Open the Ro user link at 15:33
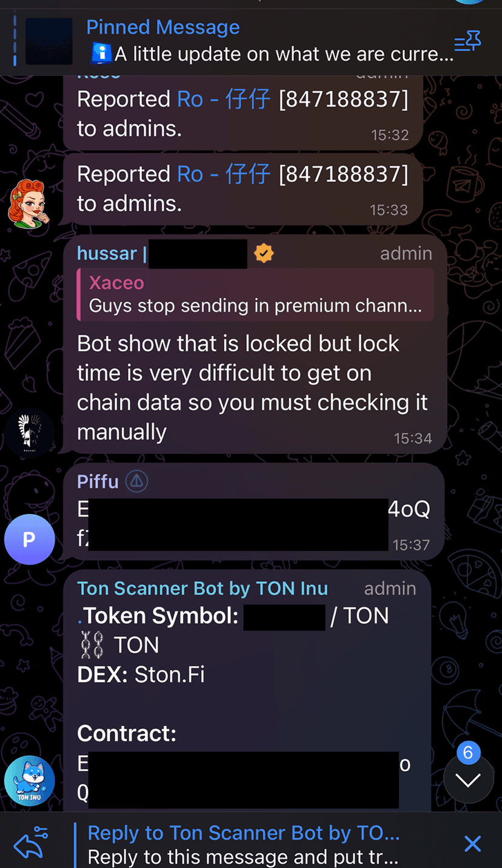The width and height of the screenshot is (502, 868). (x=224, y=174)
